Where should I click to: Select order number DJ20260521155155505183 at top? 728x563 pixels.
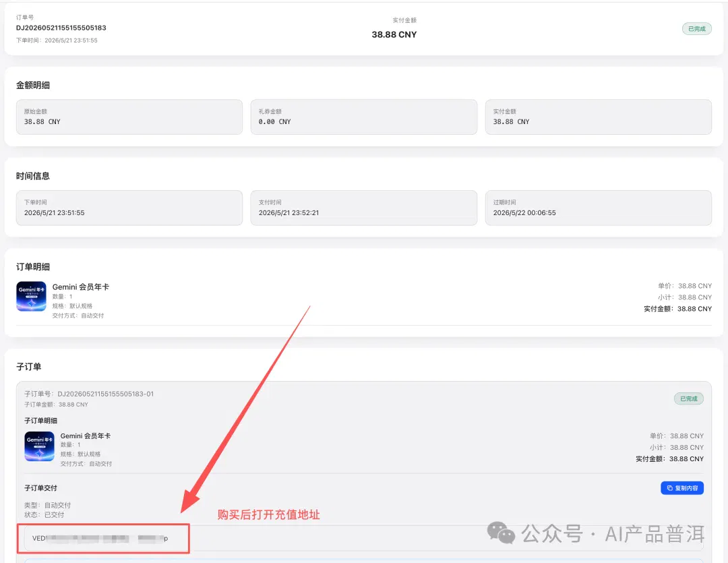(x=61, y=28)
